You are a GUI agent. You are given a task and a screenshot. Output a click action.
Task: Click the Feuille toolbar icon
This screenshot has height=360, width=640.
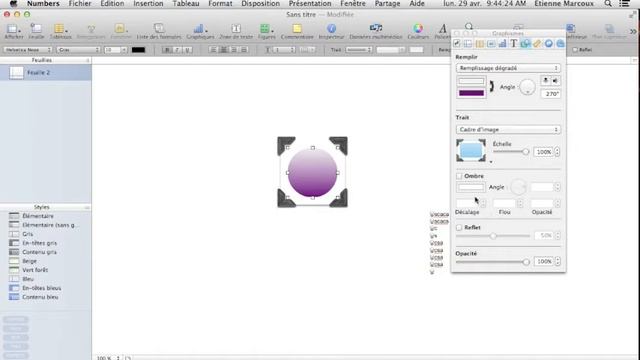(x=36, y=31)
